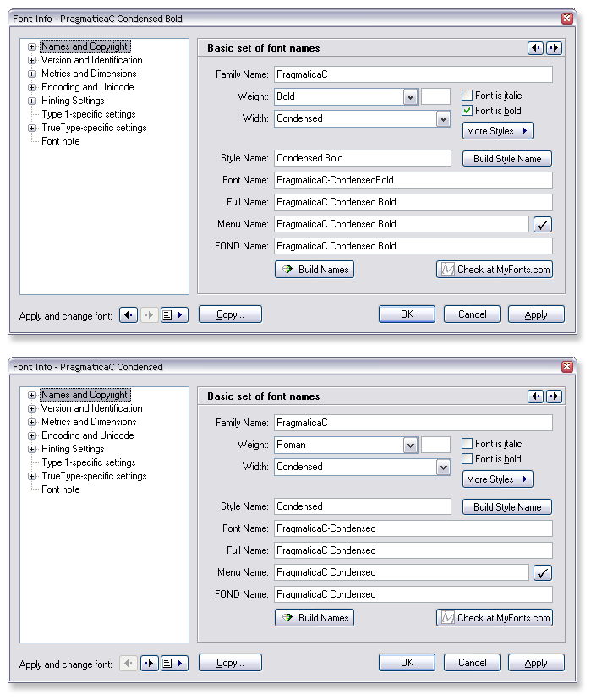Expand Hinting Settings in Condensed Bold window
The width and height of the screenshot is (591, 700).
[x=31, y=101]
